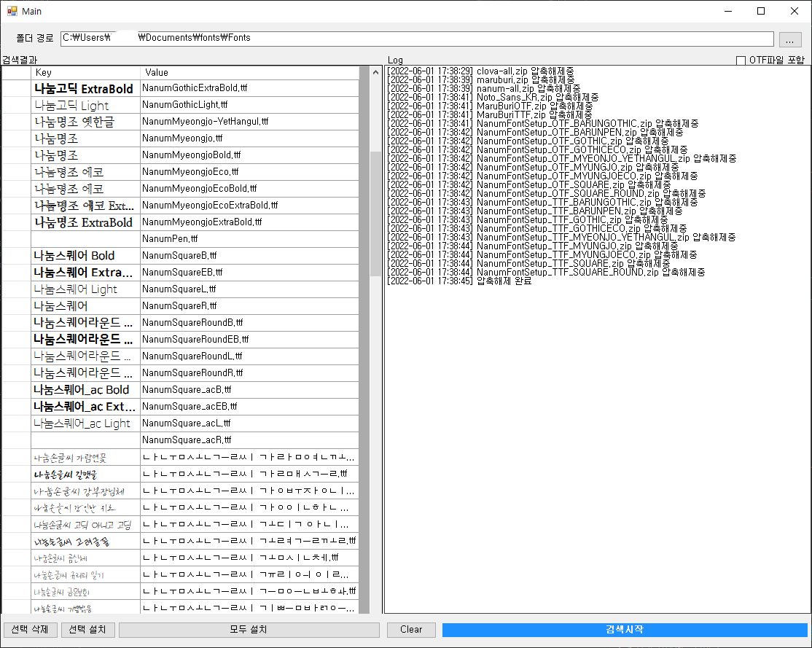Screen dimensions: 812x648
Task: Select the NanumMyeongjoEco.ttf cell
Action: tap(249, 172)
